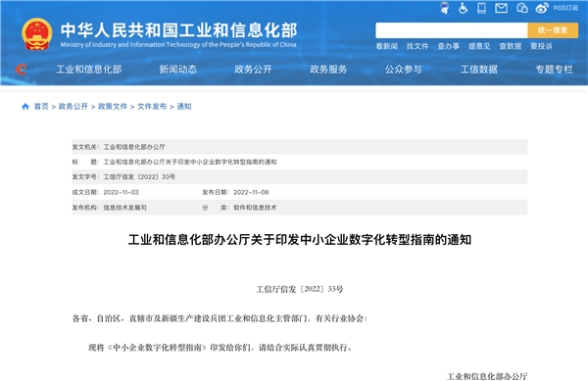Go to 政策文件 in the breadcrumb
Screen dimensions: 588x381
pyautogui.click(x=113, y=107)
